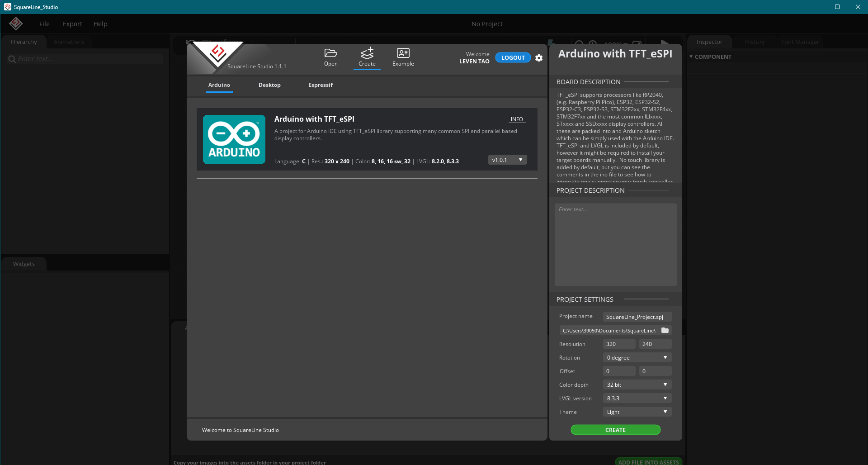
Task: Click the Welcome to SquareLine Studio status text
Action: pyautogui.click(x=241, y=430)
